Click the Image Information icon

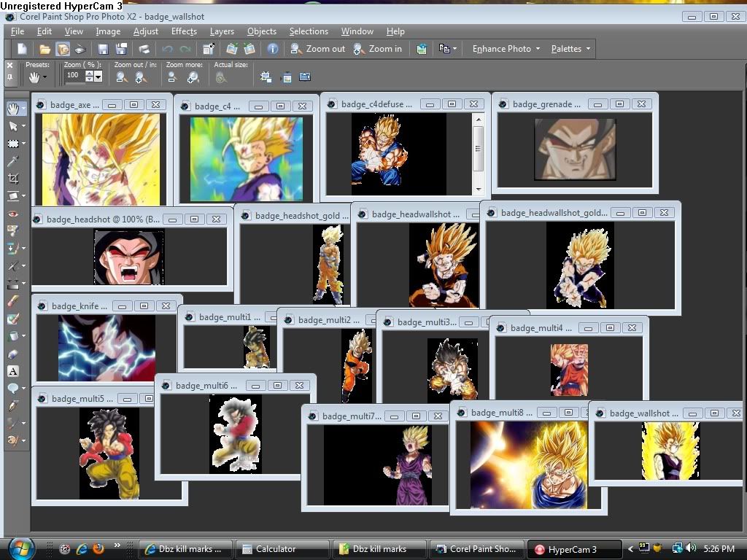(273, 49)
